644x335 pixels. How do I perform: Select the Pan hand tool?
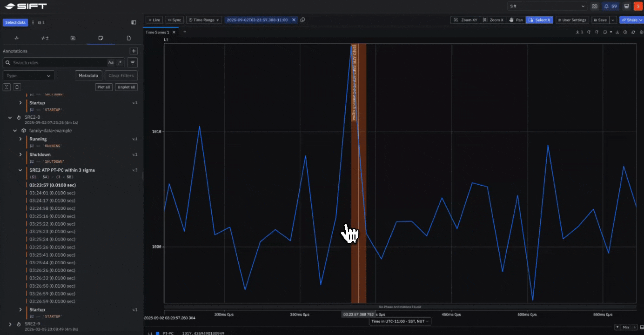point(516,20)
